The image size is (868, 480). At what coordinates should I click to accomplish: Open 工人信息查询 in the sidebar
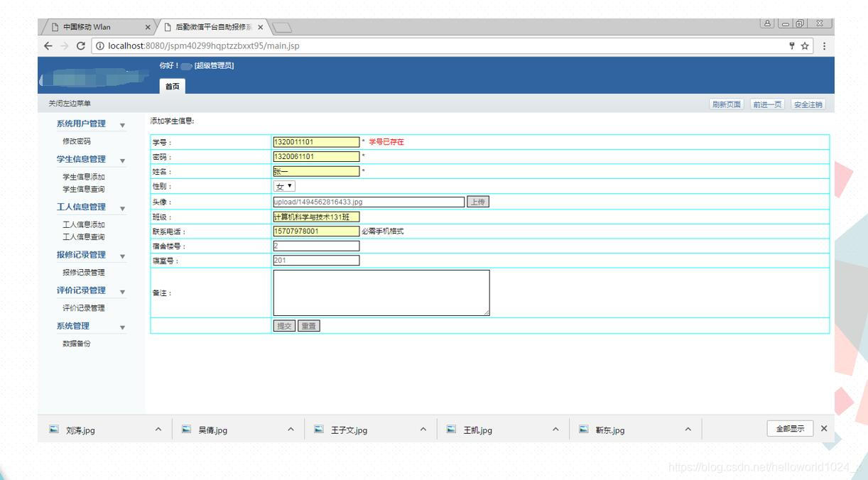click(x=84, y=236)
